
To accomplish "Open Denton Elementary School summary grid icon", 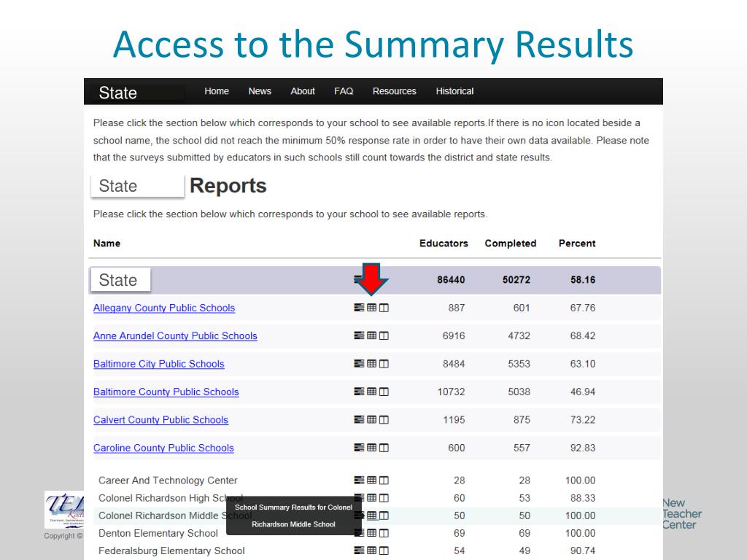I will (371, 533).
